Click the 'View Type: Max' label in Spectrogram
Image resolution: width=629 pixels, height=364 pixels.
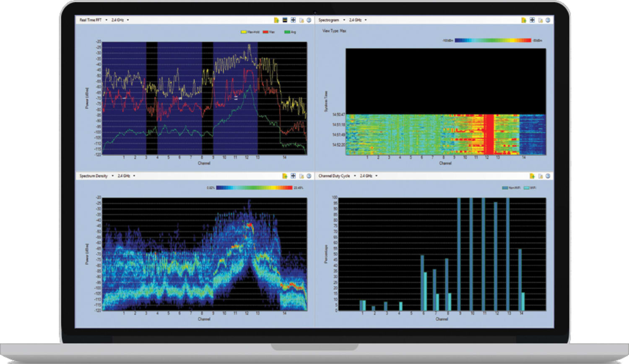pos(334,31)
